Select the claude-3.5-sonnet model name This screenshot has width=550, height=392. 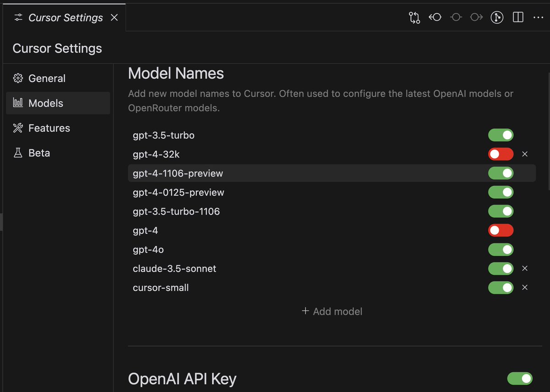[174, 269]
